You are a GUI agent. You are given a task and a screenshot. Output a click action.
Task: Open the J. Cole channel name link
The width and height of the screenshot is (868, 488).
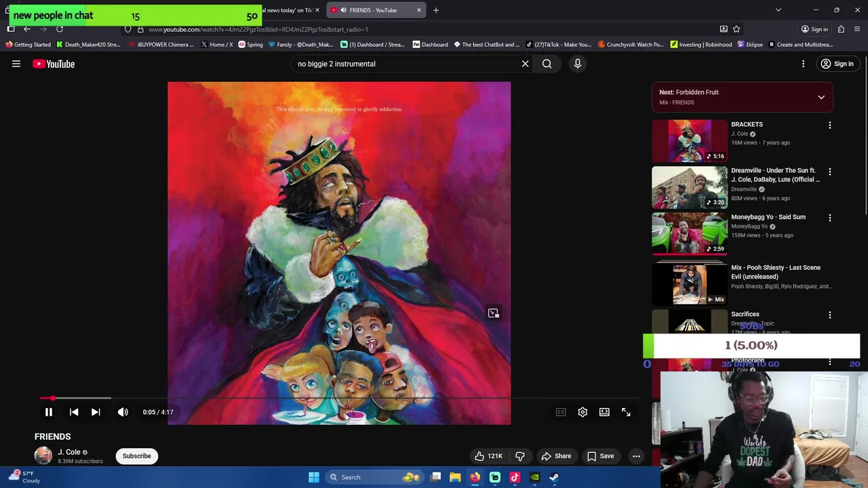point(69,452)
